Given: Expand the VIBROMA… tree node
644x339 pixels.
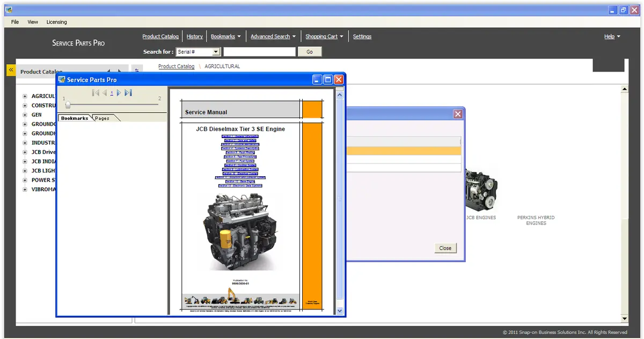Looking at the screenshot, I should click(x=25, y=189).
